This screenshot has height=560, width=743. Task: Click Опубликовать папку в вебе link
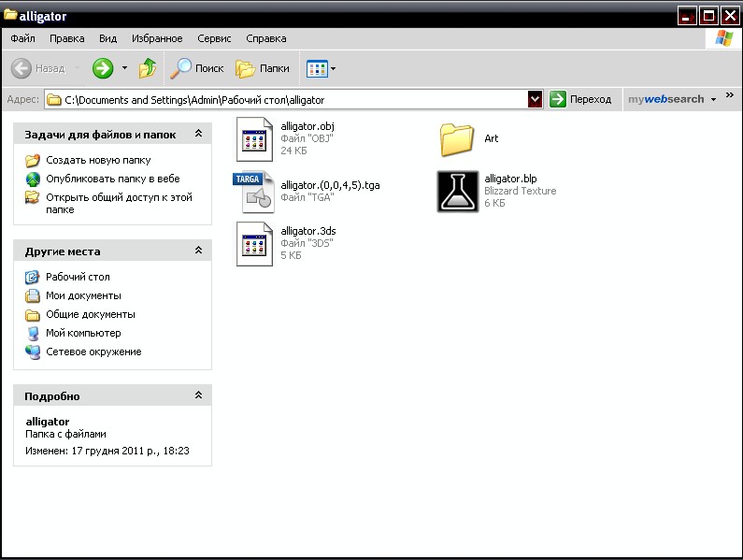pos(113,179)
